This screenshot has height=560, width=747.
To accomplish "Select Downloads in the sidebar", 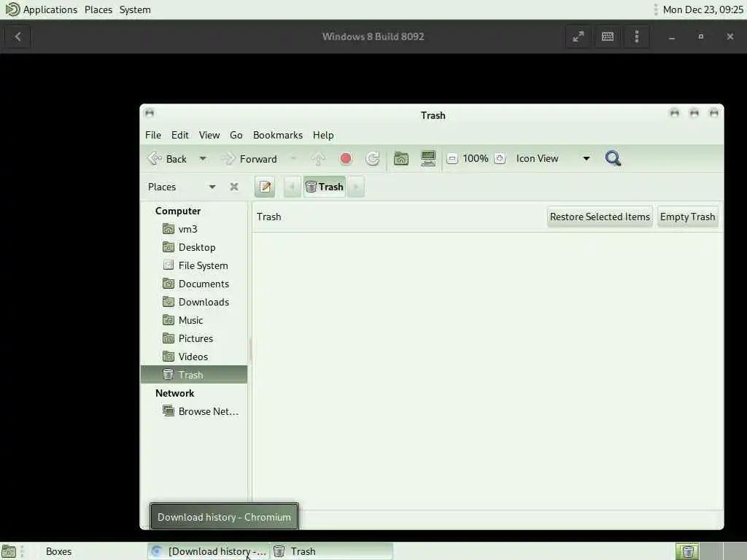I will point(194,302).
